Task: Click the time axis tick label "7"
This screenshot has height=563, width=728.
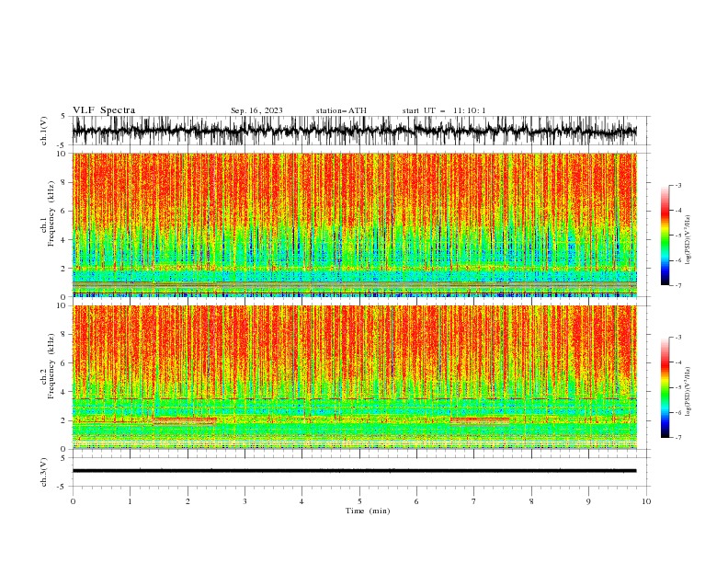Action: 474,501
